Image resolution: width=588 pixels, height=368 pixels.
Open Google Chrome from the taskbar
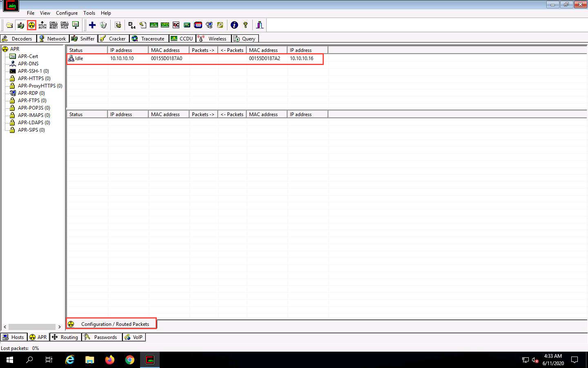pos(129,360)
